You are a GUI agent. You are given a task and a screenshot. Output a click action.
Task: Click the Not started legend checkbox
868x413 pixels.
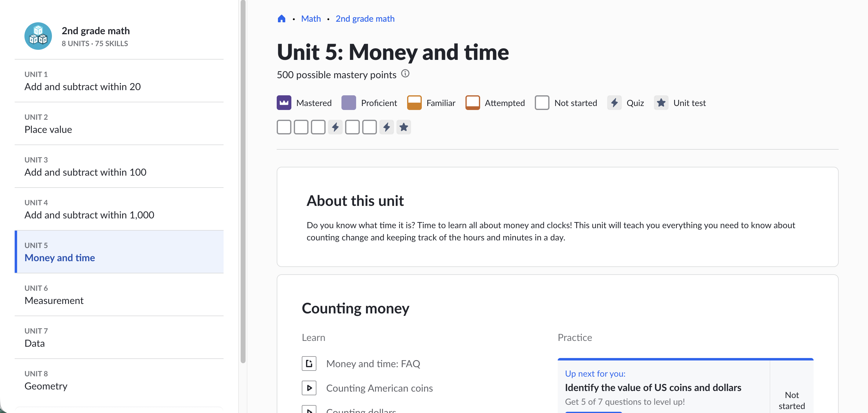542,103
